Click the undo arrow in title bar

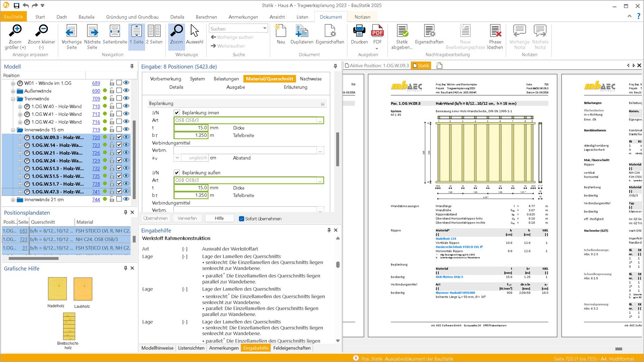tap(26, 6)
